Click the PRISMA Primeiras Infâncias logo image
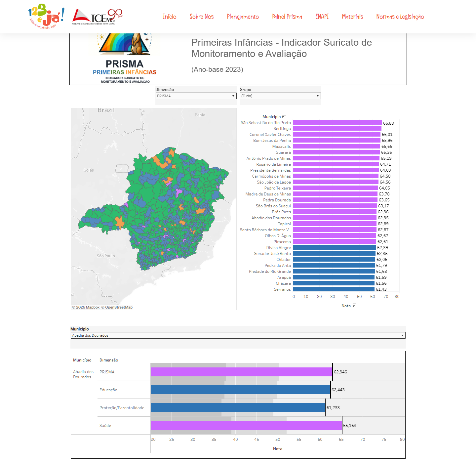The height and width of the screenshot is (463, 476). pyautogui.click(x=125, y=58)
